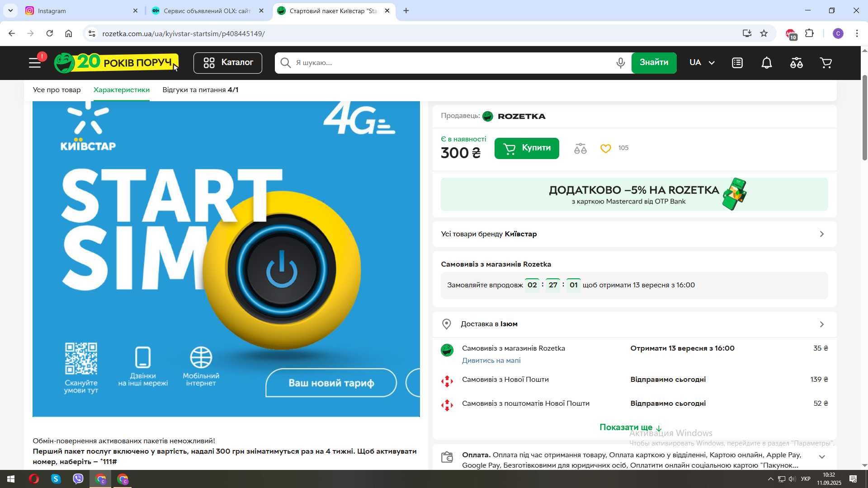This screenshot has height=488, width=868.
Task: Click the 'Ваш новий тариф' button on the banner
Action: click(331, 383)
